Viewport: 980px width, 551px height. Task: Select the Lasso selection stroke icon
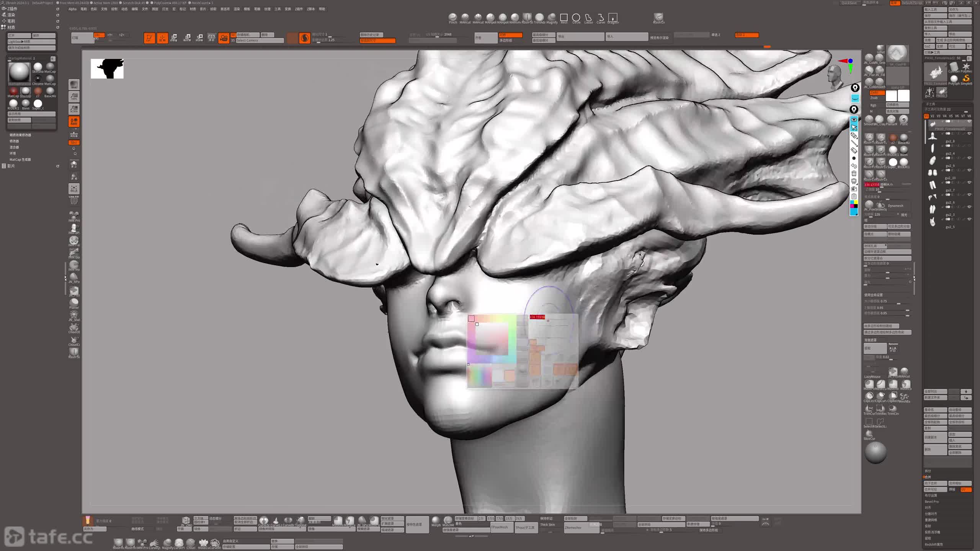click(x=588, y=18)
